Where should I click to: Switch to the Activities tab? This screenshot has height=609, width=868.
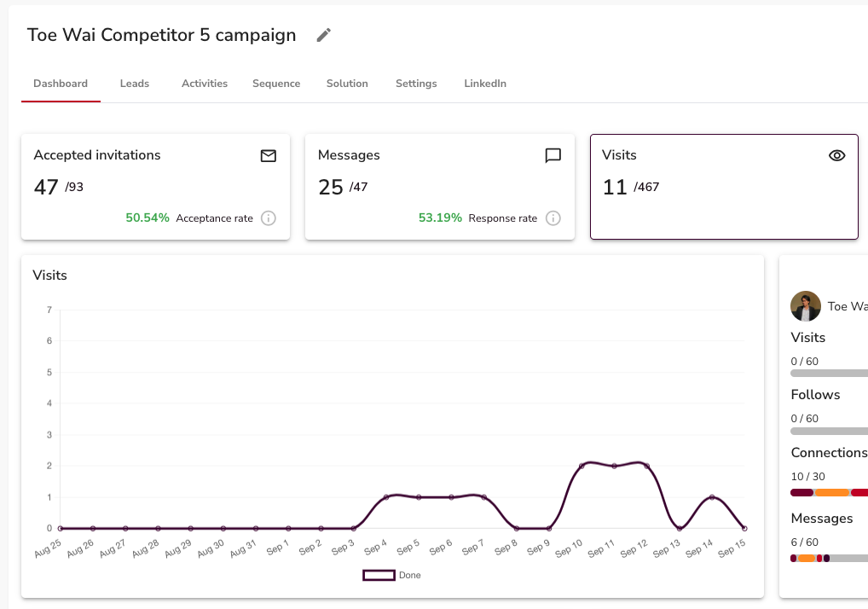point(205,84)
